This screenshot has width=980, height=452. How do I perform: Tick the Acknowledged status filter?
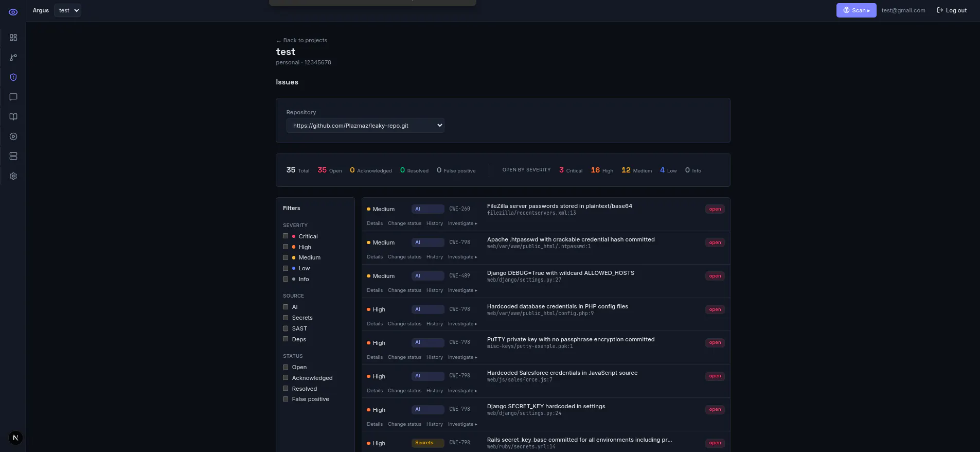tap(286, 377)
